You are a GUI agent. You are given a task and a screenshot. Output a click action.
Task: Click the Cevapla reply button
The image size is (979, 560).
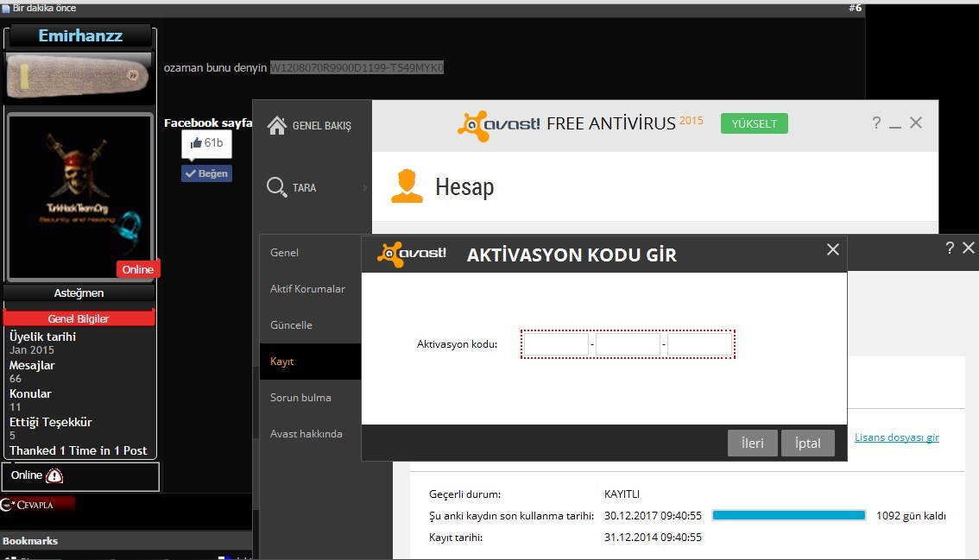(37, 505)
